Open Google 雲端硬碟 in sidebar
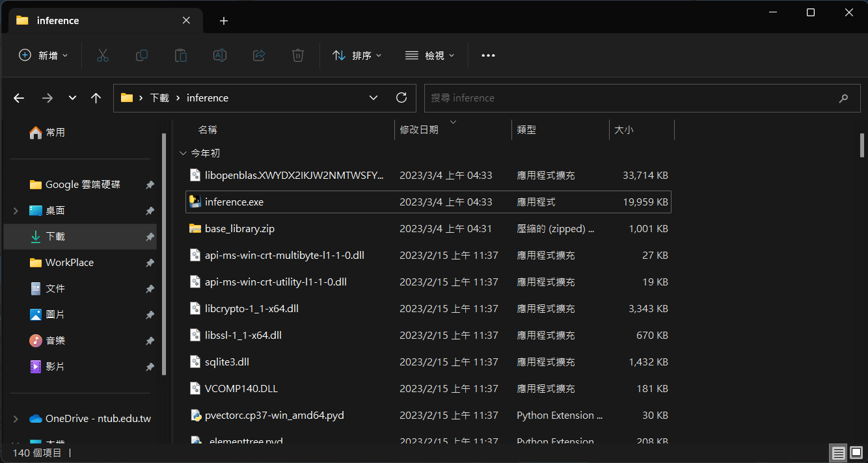This screenshot has width=868, height=463. (x=82, y=185)
